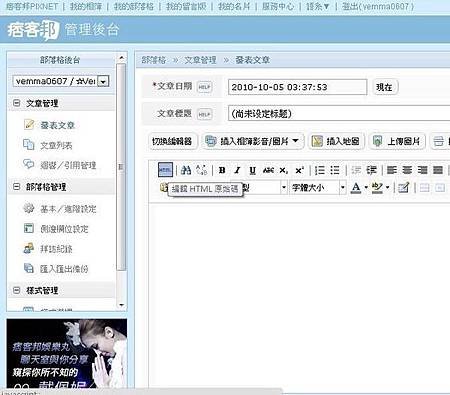
Task: Insert a numbered list
Action: pos(320,170)
